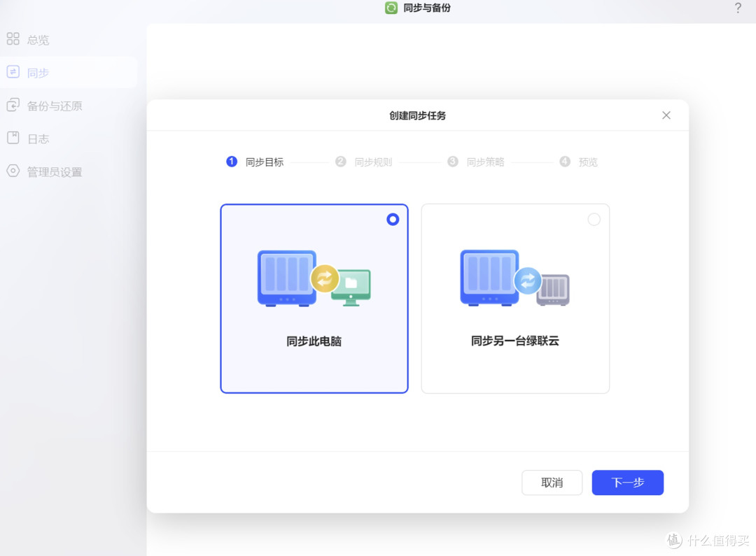756x556 pixels.
Task: Open the help question mark icon
Action: 738,8
